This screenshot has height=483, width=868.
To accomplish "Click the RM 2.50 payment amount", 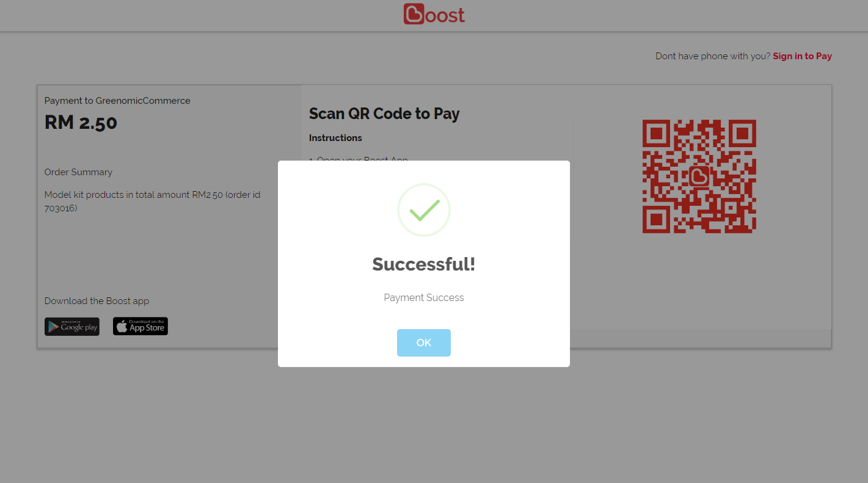I will [81, 123].
